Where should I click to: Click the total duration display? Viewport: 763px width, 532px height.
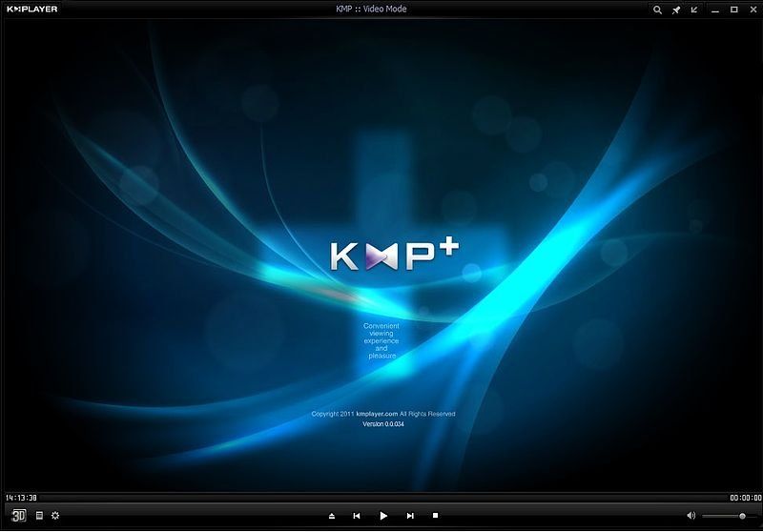744,498
